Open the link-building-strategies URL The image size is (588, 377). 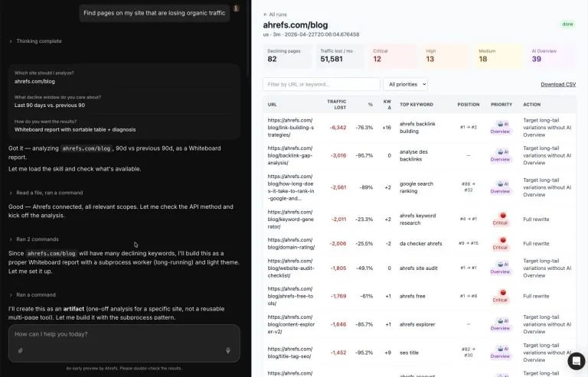click(291, 128)
